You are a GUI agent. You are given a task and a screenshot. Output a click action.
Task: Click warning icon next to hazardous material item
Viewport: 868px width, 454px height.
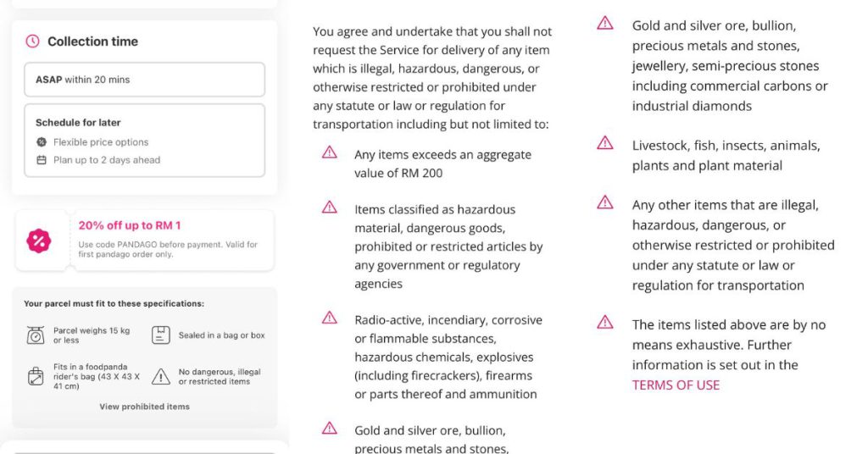coord(330,207)
